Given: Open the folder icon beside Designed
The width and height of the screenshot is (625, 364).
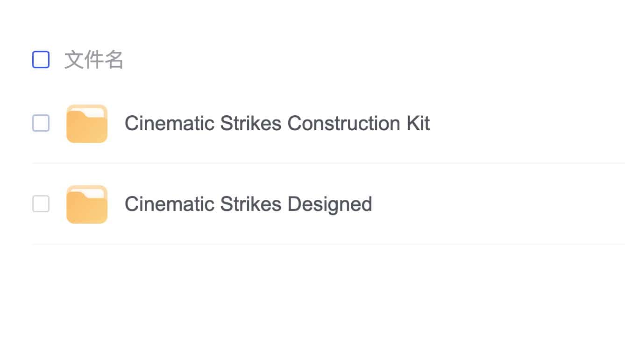Looking at the screenshot, I should coord(87,204).
